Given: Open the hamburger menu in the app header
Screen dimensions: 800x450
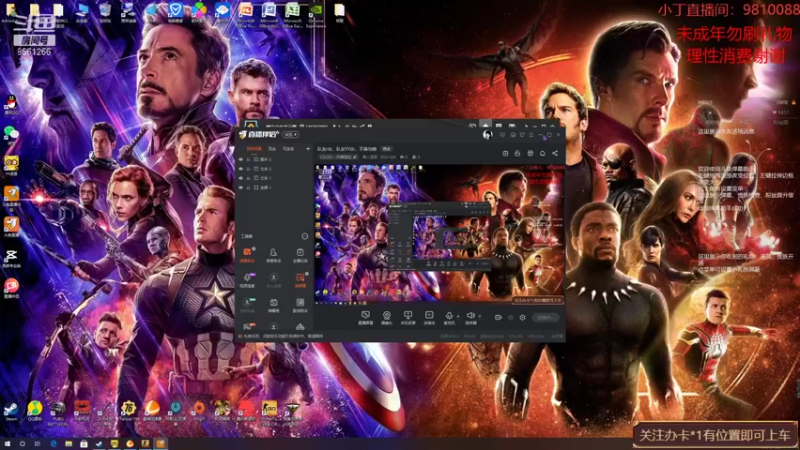Looking at the screenshot, I should pos(531,135).
